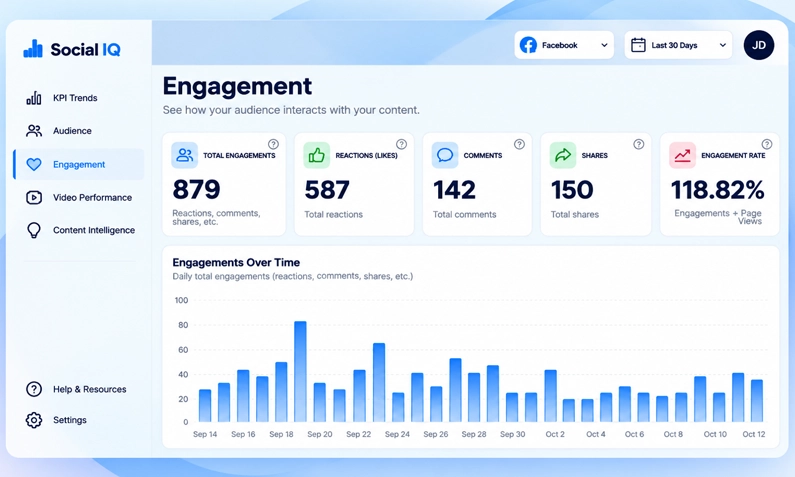
Task: Click the 879 total engagements value
Action: [196, 190]
